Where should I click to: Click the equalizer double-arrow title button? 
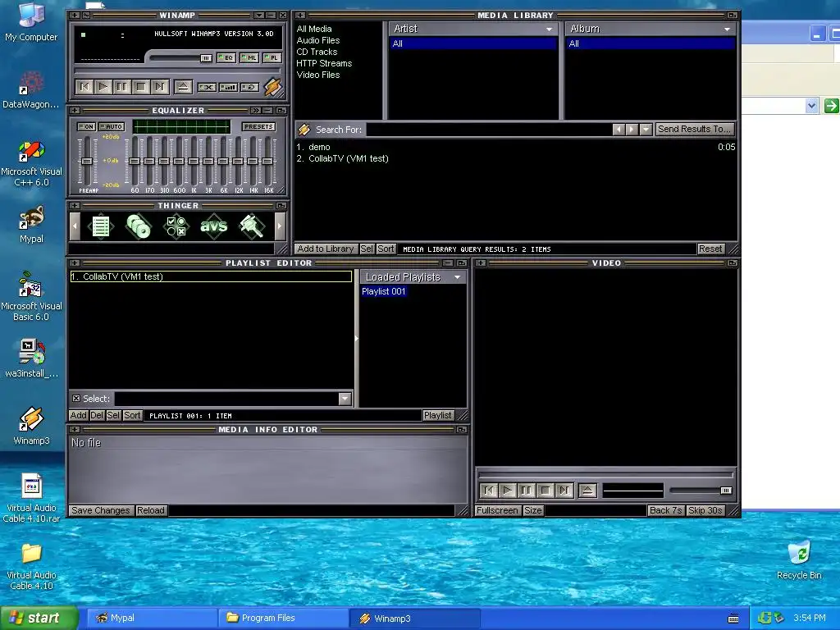[256, 111]
